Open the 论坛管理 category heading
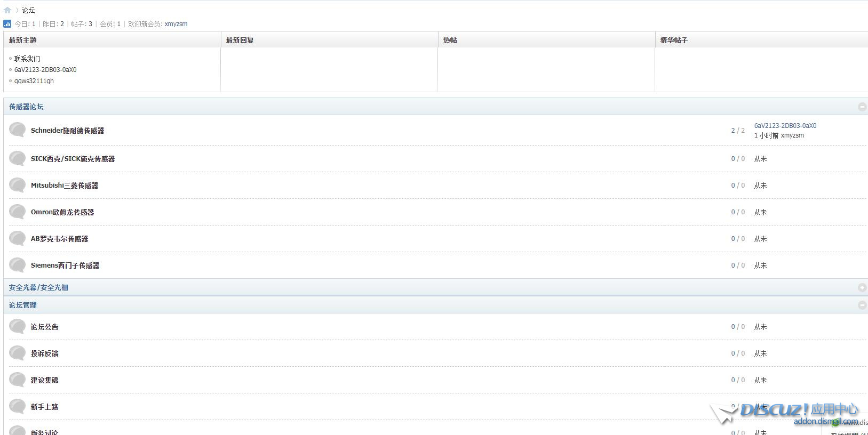 (x=23, y=305)
